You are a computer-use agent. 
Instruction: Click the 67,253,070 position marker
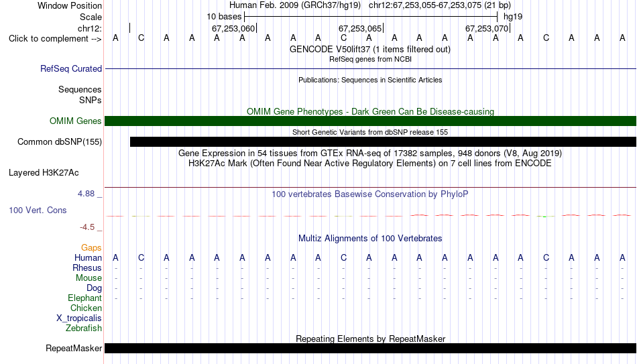click(487, 28)
